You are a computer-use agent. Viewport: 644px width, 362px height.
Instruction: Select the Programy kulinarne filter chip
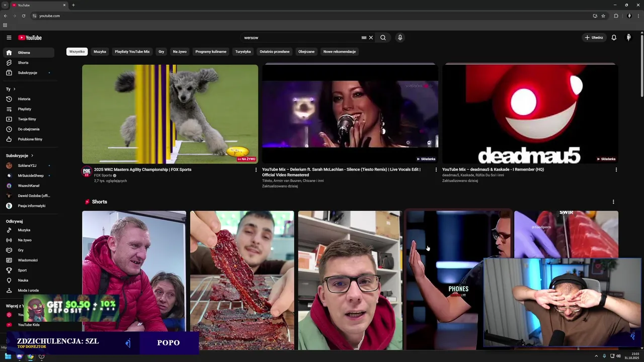[211, 51]
